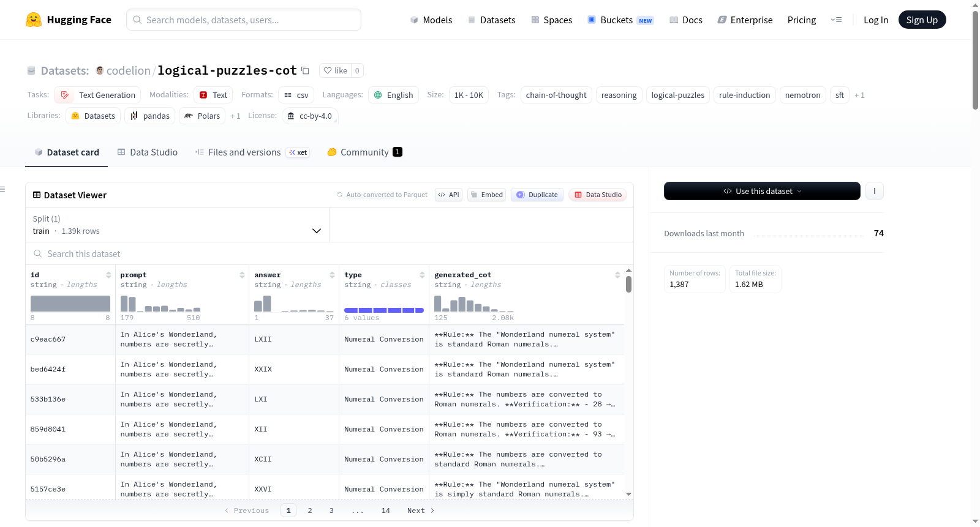Switch to the Dataset card tab
This screenshot has width=980, height=527.
[66, 152]
